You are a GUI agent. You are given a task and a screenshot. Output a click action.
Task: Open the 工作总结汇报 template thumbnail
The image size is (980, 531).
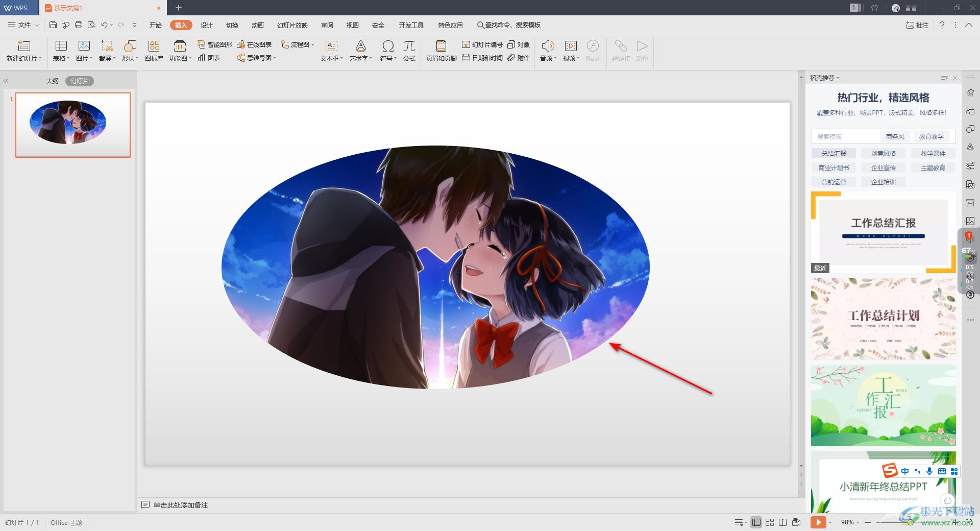coord(883,232)
